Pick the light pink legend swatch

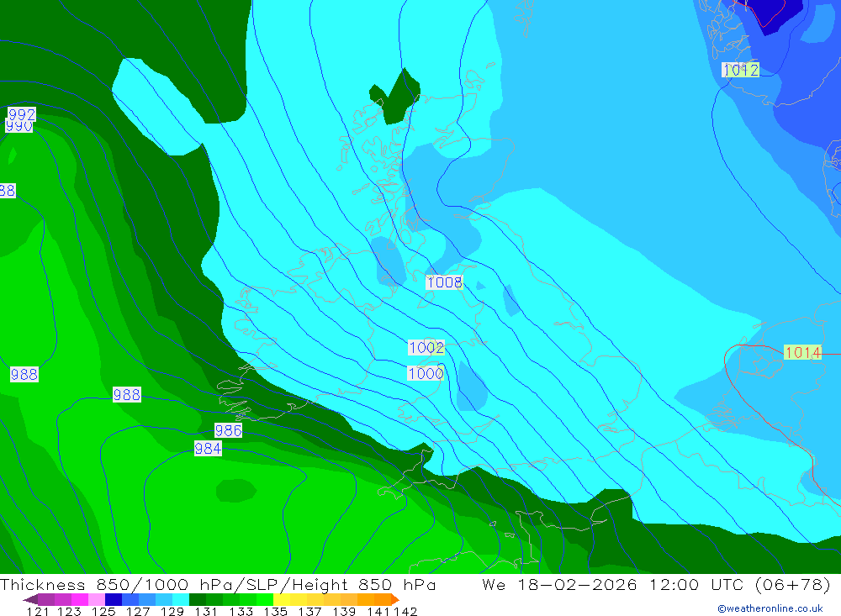coord(97,599)
